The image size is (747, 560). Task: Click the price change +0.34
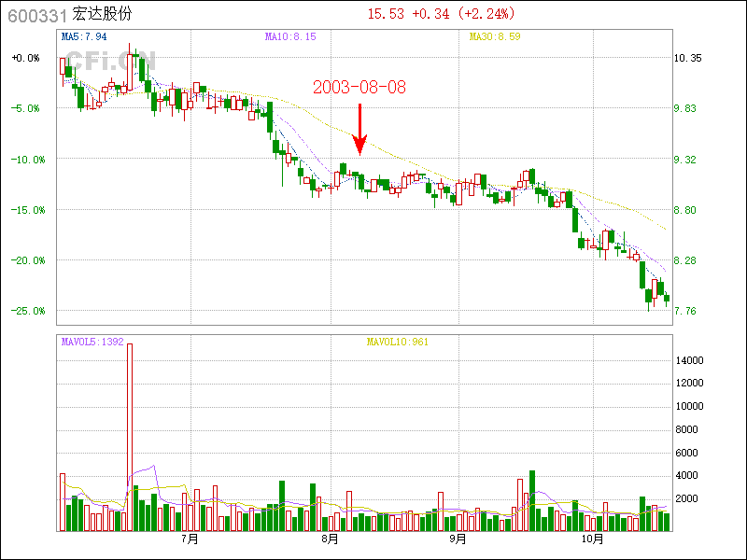coord(430,14)
